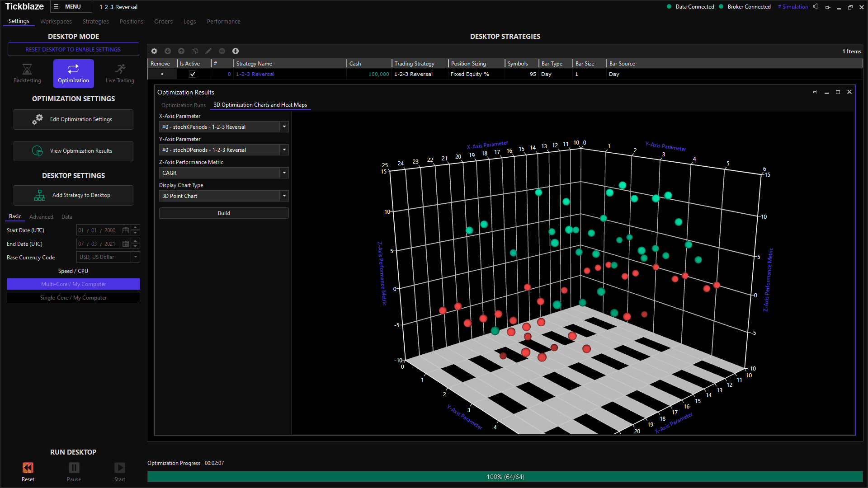The width and height of the screenshot is (868, 488).
Task: Open Start Date calendar picker icon
Action: tap(126, 230)
